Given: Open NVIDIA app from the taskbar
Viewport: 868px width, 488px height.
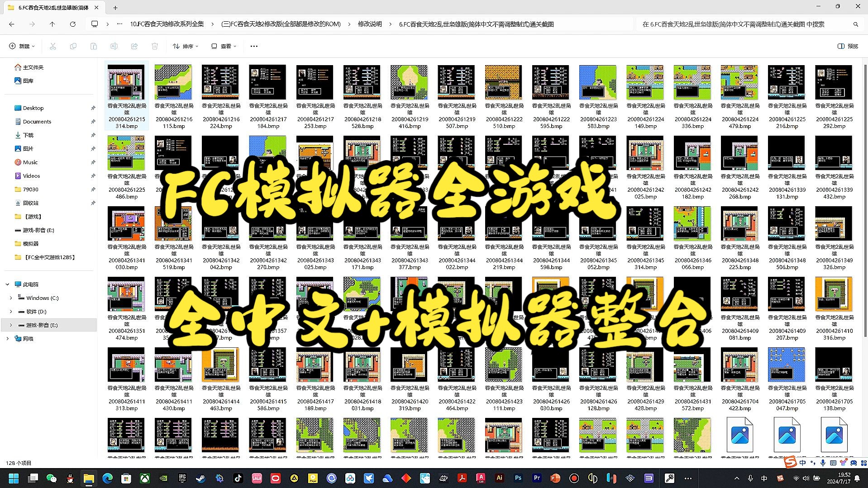Looking at the screenshot, I should pyautogui.click(x=163, y=478).
